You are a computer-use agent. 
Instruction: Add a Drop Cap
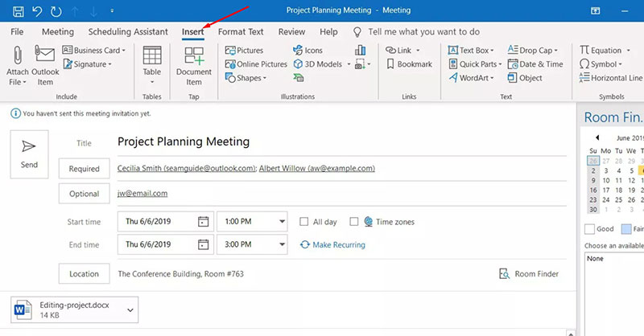[x=532, y=50]
